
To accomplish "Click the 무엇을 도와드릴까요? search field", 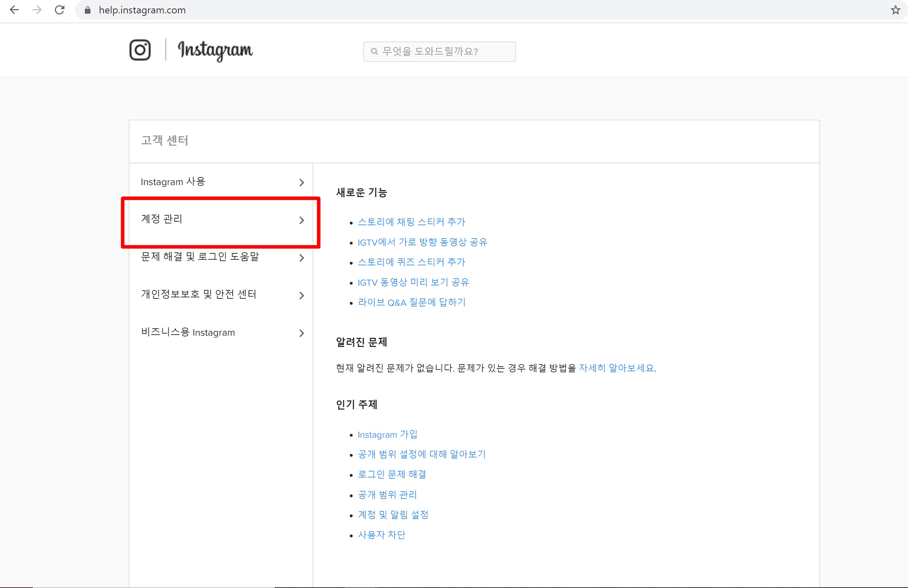I will 439,51.
